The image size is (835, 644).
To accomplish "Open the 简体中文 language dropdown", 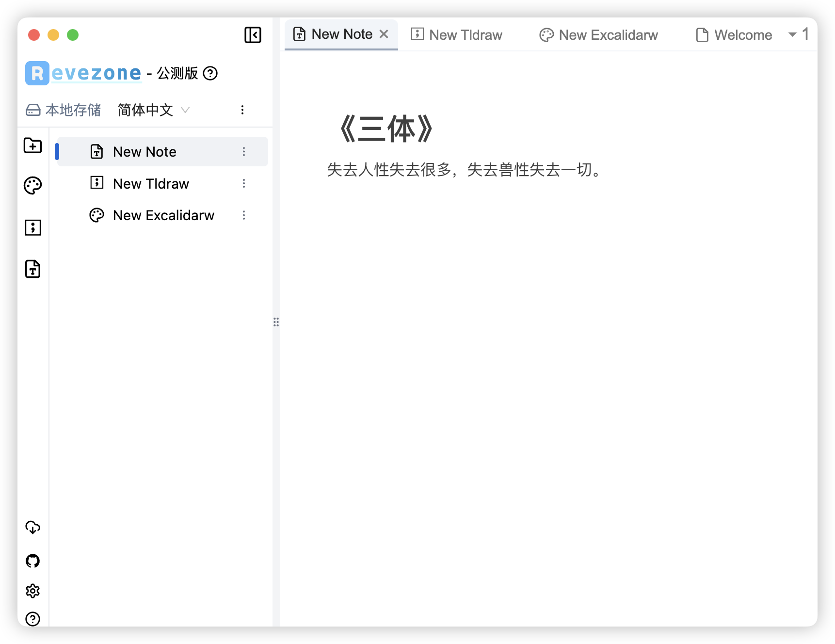I will point(152,110).
